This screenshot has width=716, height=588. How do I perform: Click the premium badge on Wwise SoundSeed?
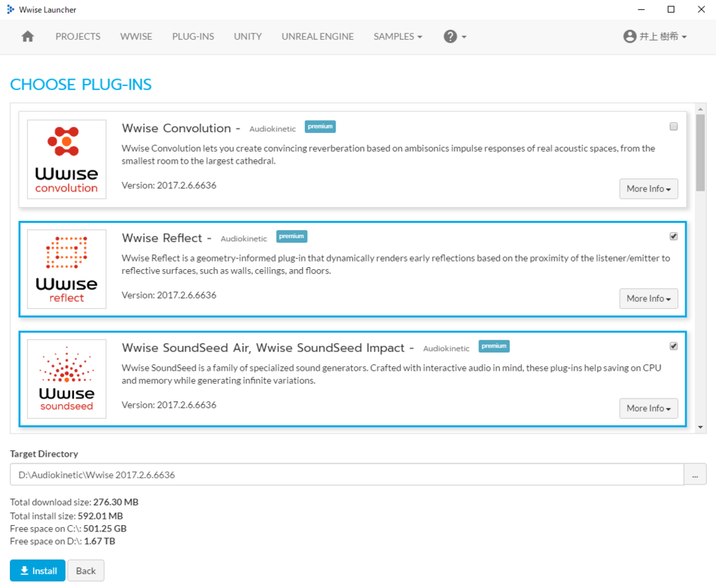click(494, 346)
